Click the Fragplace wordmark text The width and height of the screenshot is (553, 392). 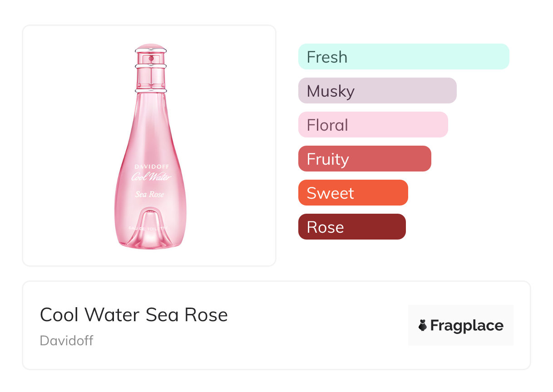click(x=467, y=325)
